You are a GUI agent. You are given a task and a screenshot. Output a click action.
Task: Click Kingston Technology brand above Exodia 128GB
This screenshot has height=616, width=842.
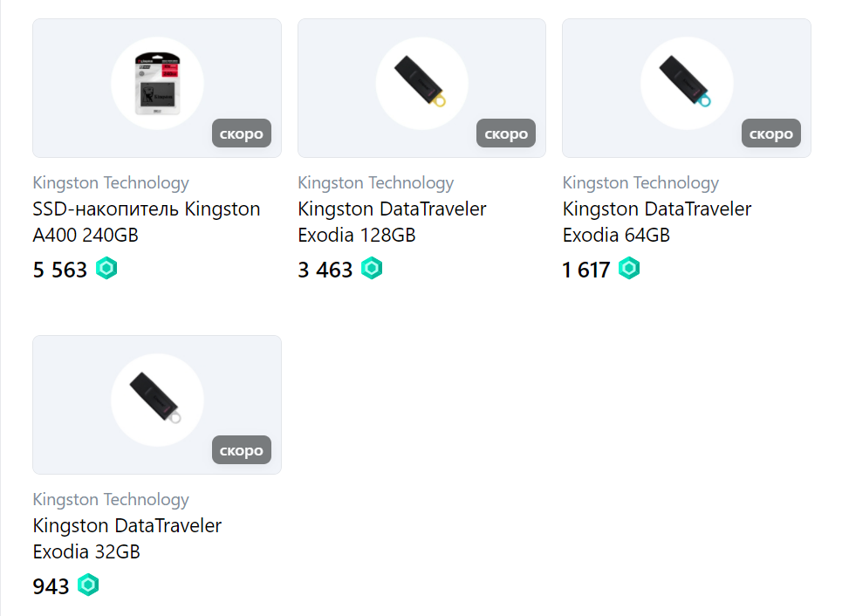376,183
